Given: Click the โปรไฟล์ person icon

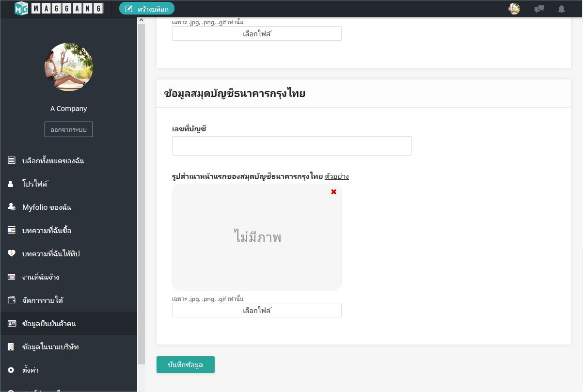Looking at the screenshot, I should [x=11, y=184].
